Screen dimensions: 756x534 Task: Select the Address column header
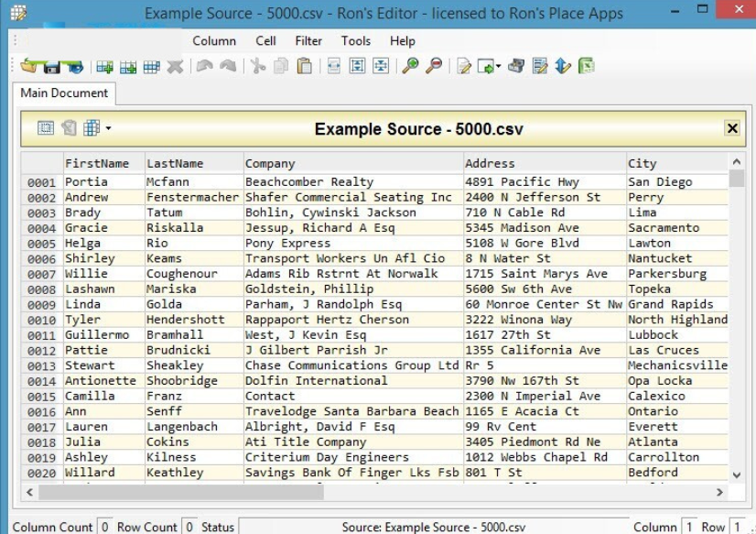tap(545, 164)
